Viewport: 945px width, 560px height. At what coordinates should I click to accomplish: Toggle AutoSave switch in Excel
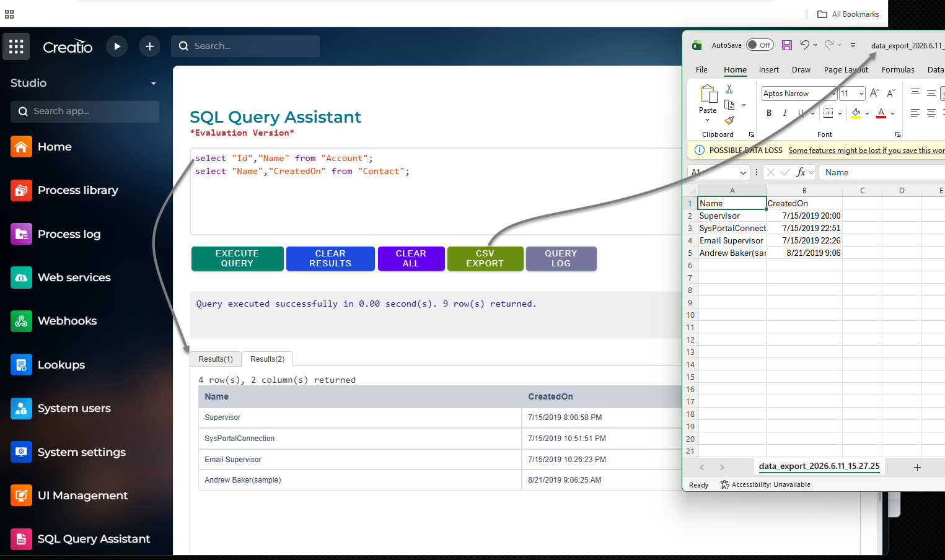(760, 45)
